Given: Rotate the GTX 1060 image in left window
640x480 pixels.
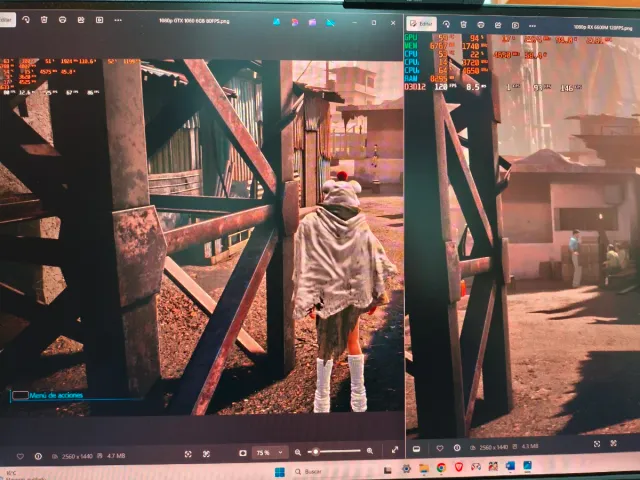Looking at the screenshot, I should click(26, 20).
